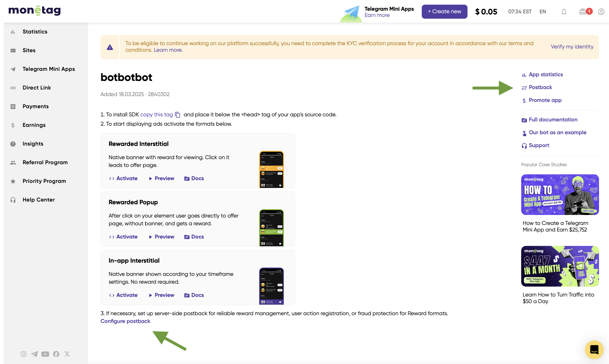Click the $0.05 account balance
Screen dimensions: 609x364
click(x=486, y=11)
